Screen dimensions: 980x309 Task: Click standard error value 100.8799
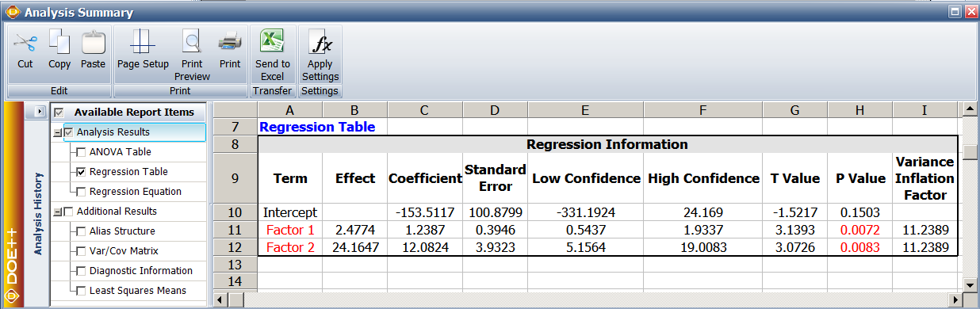496,212
